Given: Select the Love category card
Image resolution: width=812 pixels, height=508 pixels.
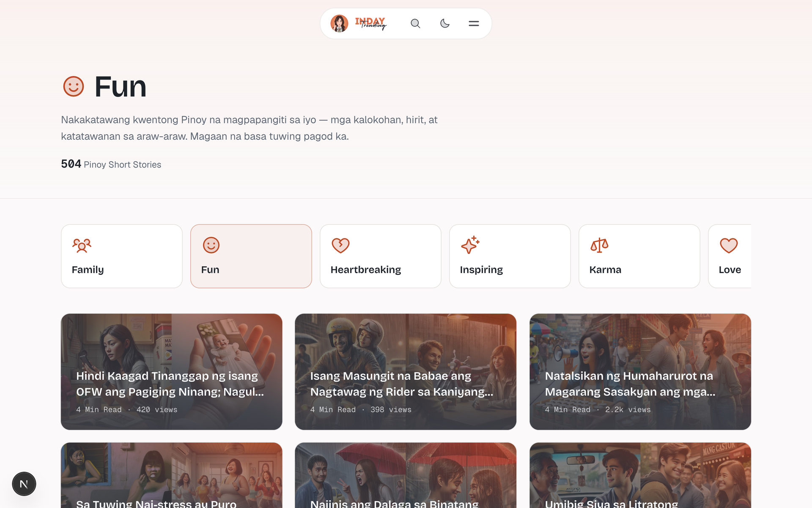Looking at the screenshot, I should [730, 256].
